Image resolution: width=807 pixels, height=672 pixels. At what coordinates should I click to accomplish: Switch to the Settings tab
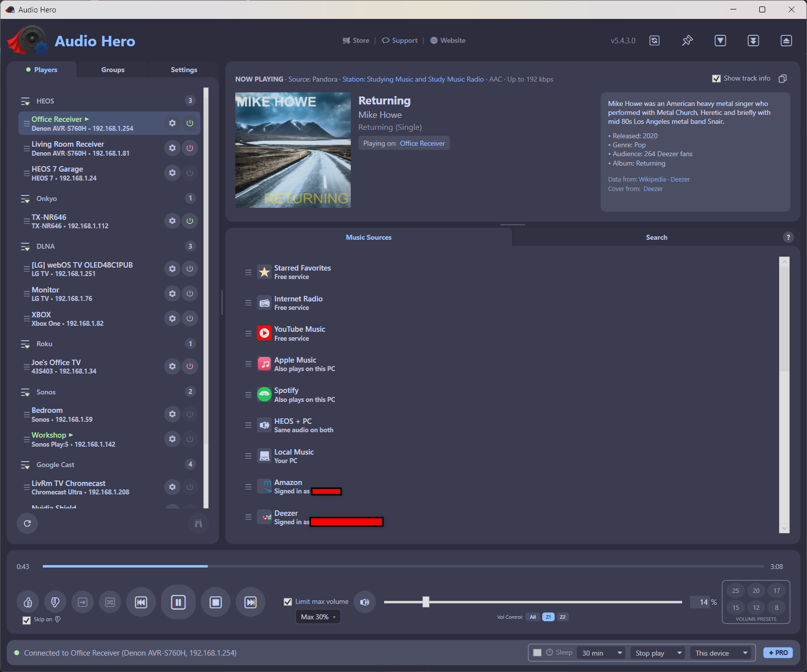[184, 70]
